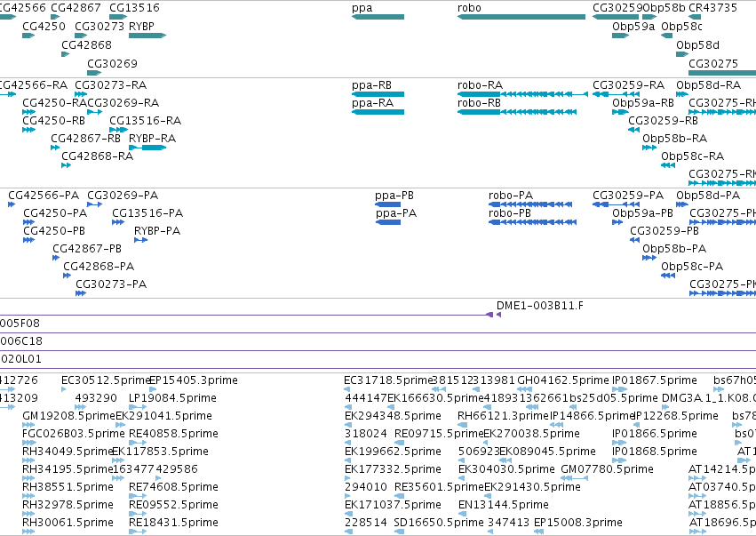Click the 'Obp58d-RA' transcript label
This screenshot has height=536, width=756.
709,85
